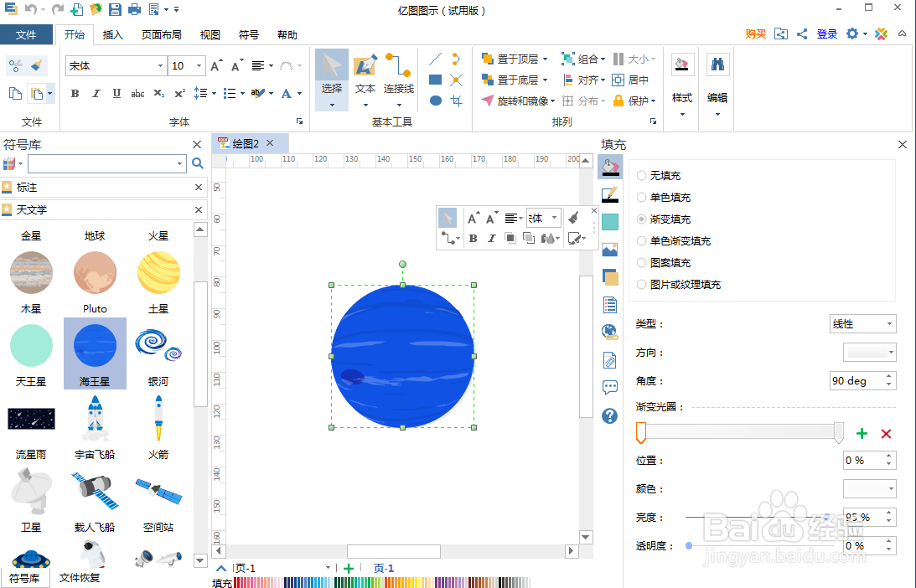Click the format painter in floating toolbar
The height and width of the screenshot is (588, 916).
tap(574, 218)
